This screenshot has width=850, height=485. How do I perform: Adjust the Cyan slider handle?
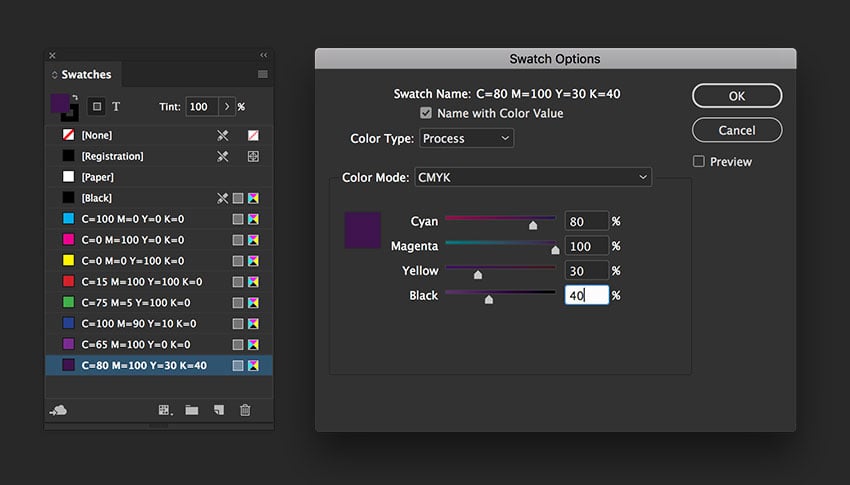(533, 225)
